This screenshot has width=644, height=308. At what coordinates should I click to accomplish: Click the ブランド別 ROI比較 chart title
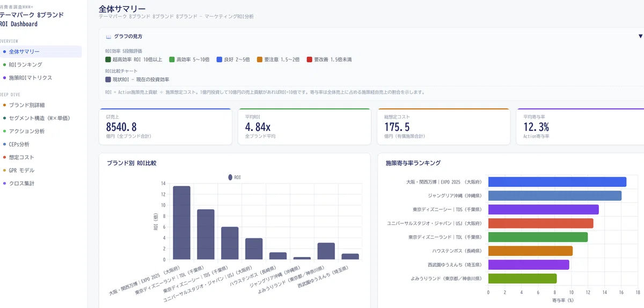131,163
